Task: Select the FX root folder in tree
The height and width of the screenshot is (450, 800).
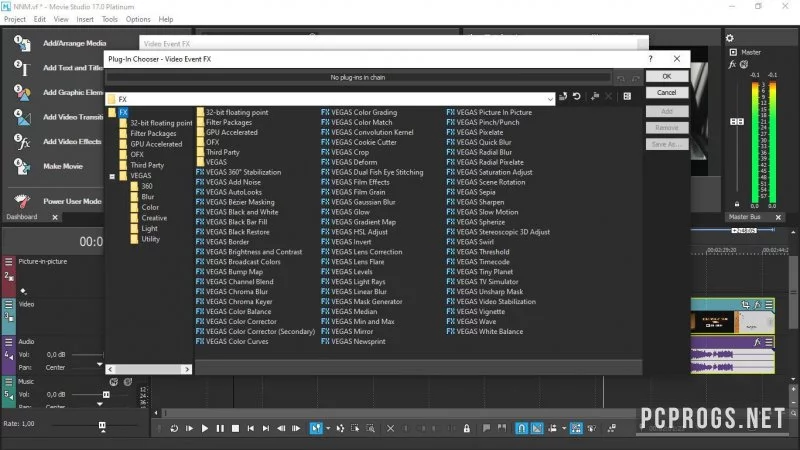Action: (x=123, y=112)
